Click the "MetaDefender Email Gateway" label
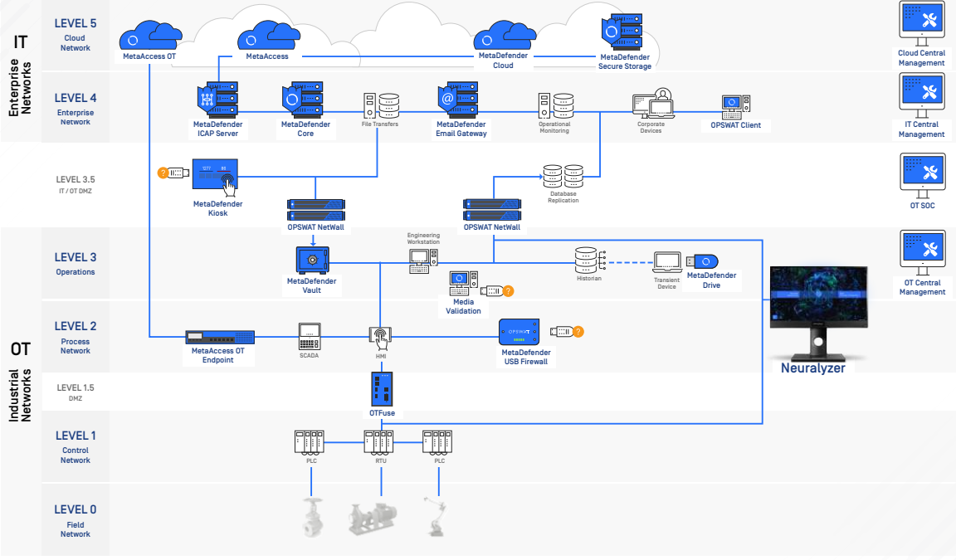956x560 pixels. click(461, 129)
